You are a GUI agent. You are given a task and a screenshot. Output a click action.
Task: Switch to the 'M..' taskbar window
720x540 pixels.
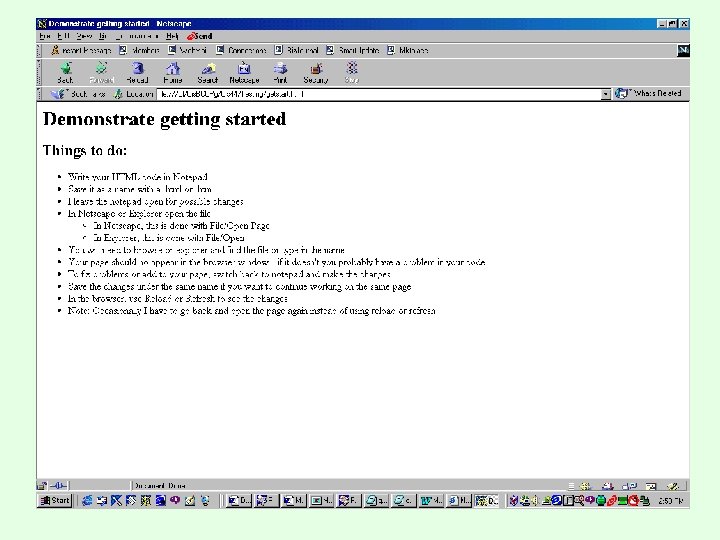click(293, 501)
